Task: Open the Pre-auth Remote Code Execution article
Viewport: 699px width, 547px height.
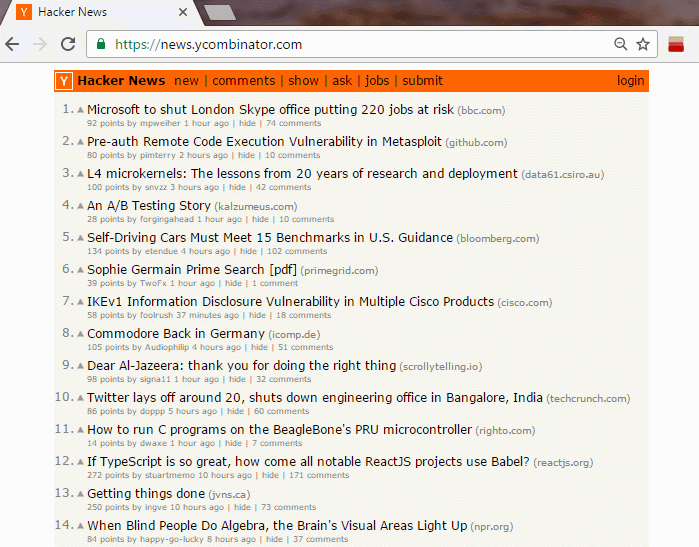Action: pyautogui.click(x=264, y=142)
